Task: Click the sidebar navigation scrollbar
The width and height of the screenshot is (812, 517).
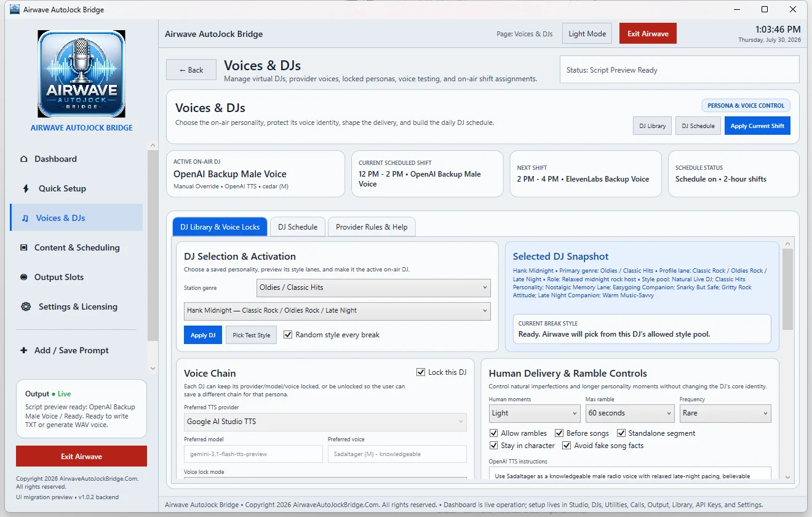Action: coord(153,245)
